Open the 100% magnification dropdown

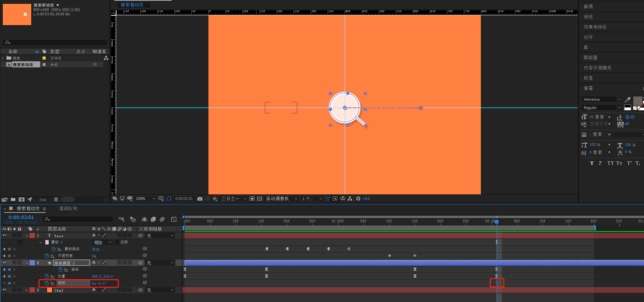pos(145,198)
